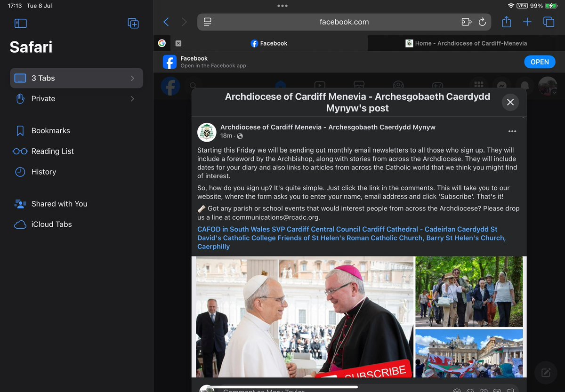Create a new tab group from the sidebar's top icon
565x392 pixels.
pos(133,23)
